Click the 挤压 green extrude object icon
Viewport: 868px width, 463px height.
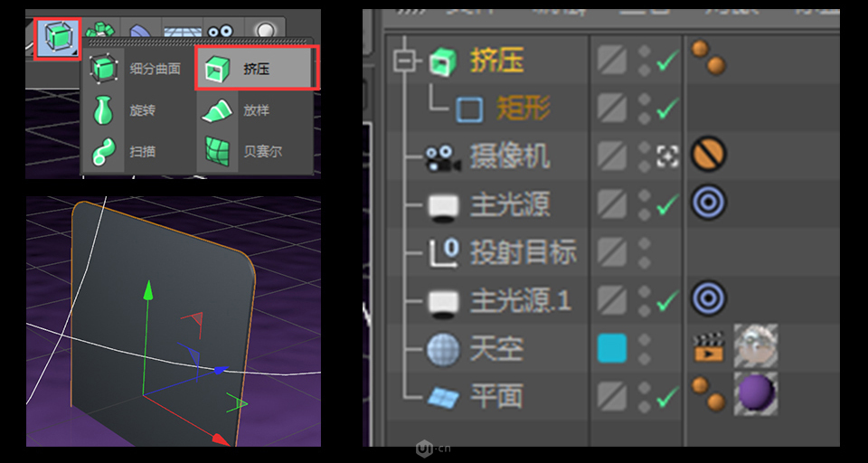443,61
